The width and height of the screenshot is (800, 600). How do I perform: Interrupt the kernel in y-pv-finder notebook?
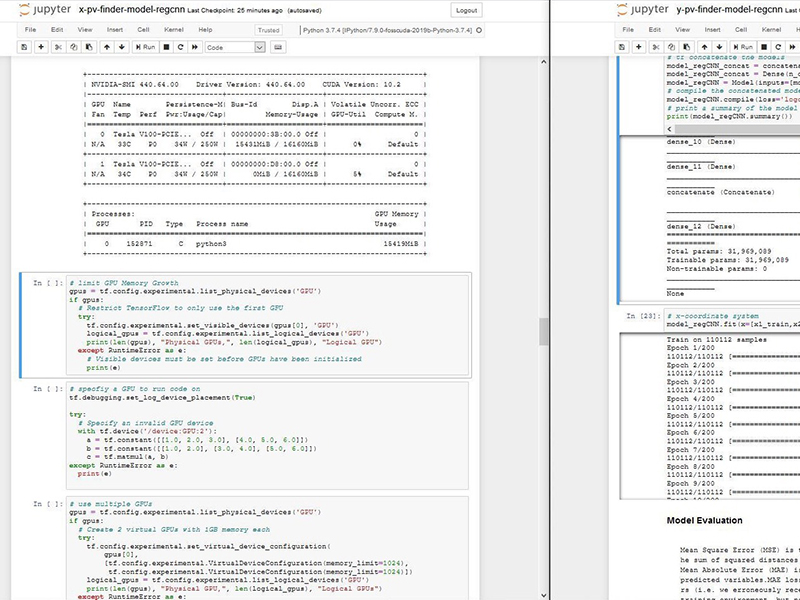(x=764, y=47)
